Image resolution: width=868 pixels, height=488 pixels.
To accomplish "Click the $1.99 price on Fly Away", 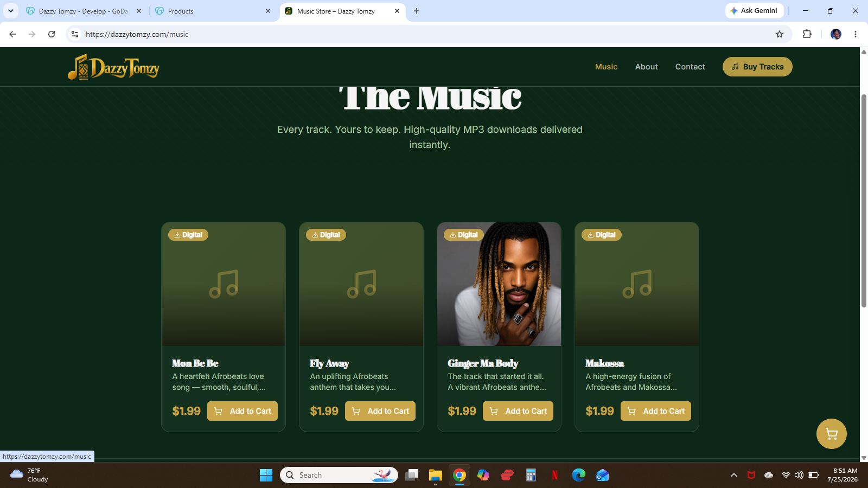I will tap(324, 411).
